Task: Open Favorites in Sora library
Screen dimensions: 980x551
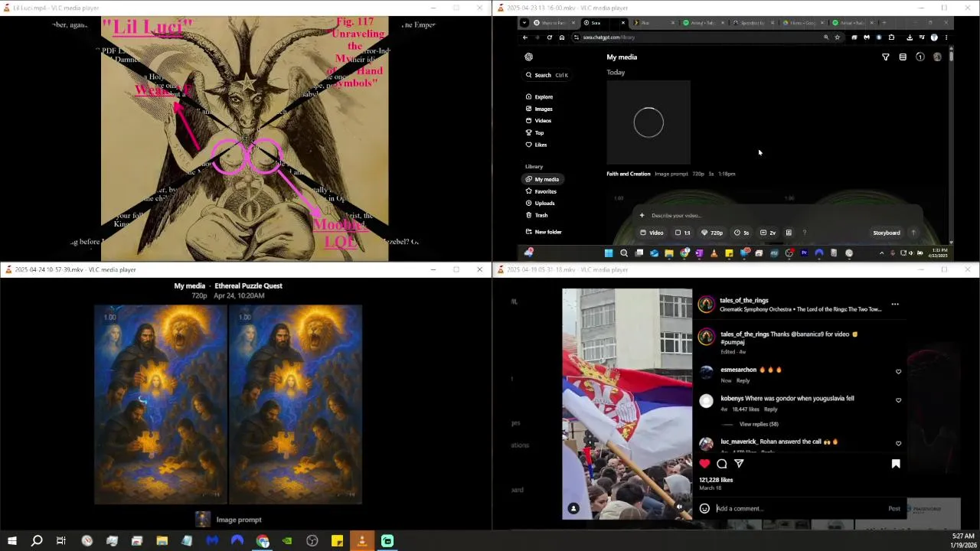Action: (x=541, y=191)
